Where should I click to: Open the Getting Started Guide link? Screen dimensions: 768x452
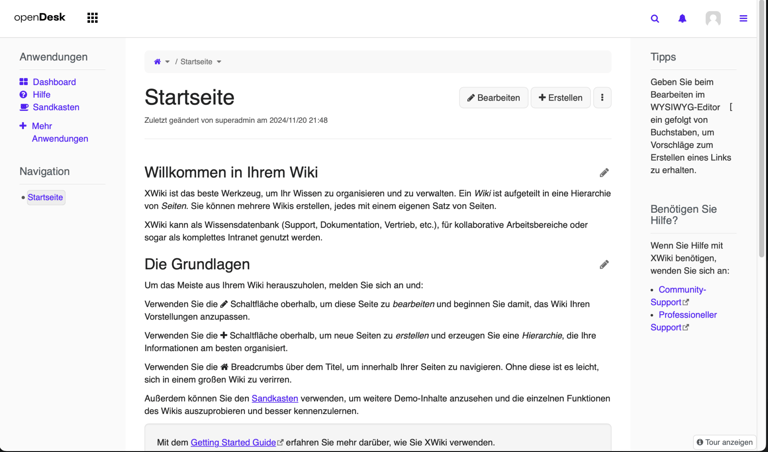(x=233, y=442)
